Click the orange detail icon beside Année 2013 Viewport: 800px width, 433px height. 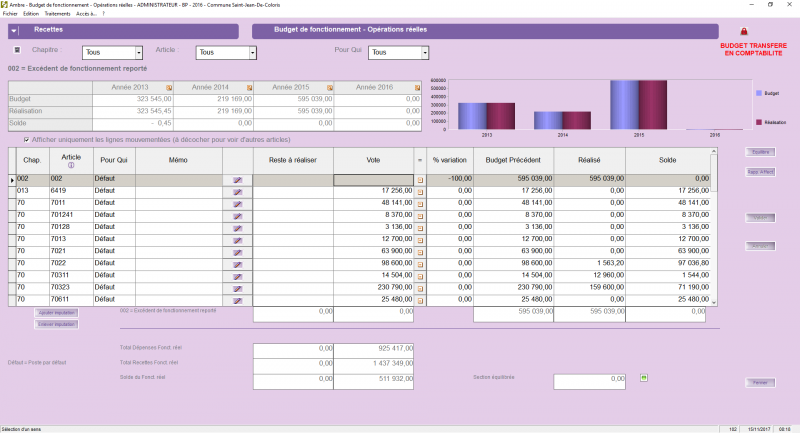coord(169,88)
